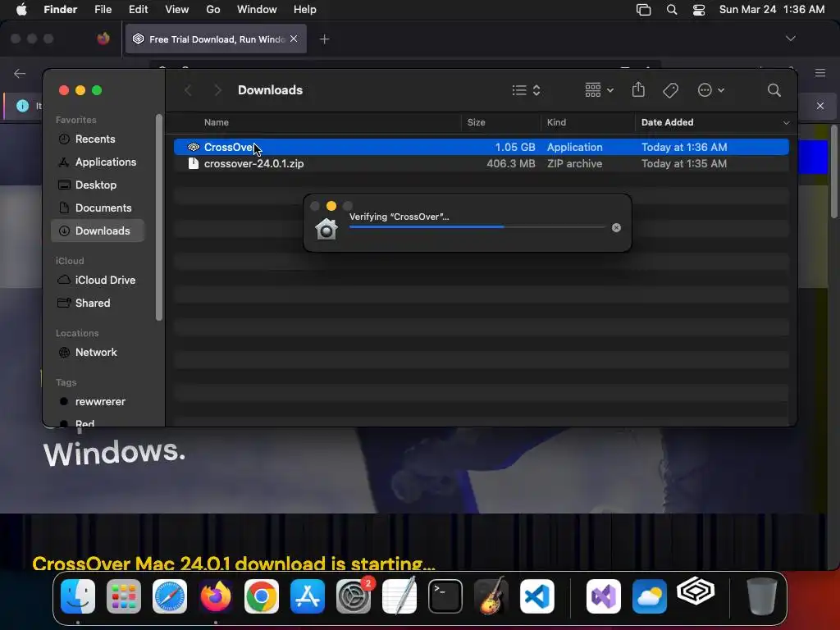Open a new Firefox tab
Viewport: 840px width, 630px height.
[324, 39]
